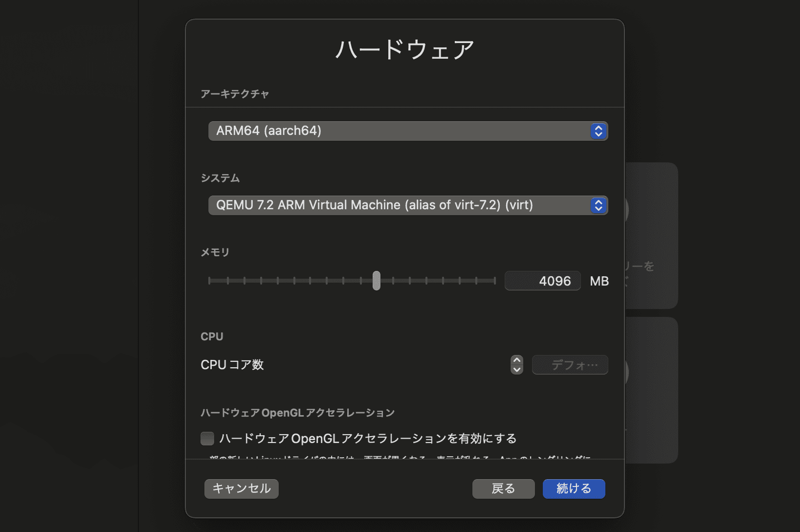Click the CPU コア数 label
The width and height of the screenshot is (800, 532).
pyautogui.click(x=232, y=365)
